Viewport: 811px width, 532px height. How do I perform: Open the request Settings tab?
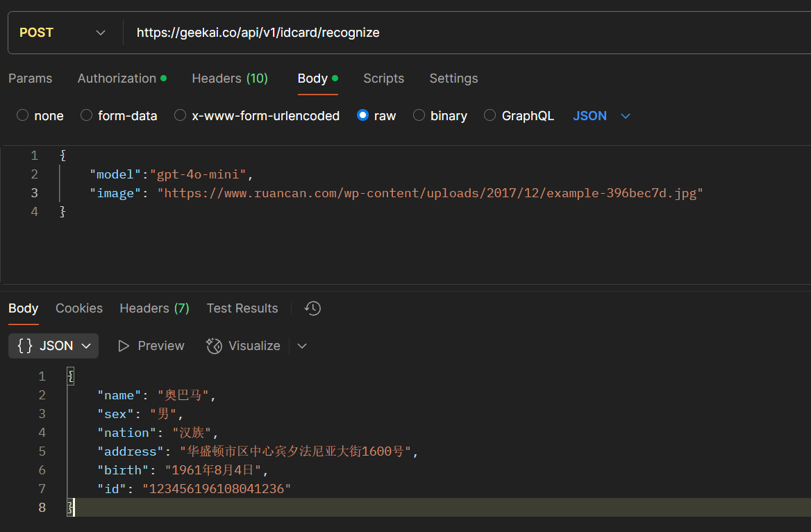(x=453, y=78)
